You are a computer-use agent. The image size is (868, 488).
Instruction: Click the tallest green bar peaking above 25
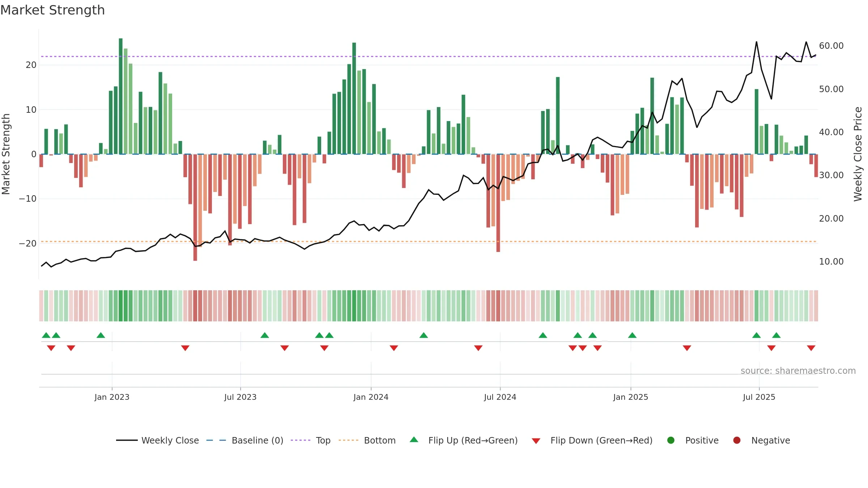click(120, 96)
